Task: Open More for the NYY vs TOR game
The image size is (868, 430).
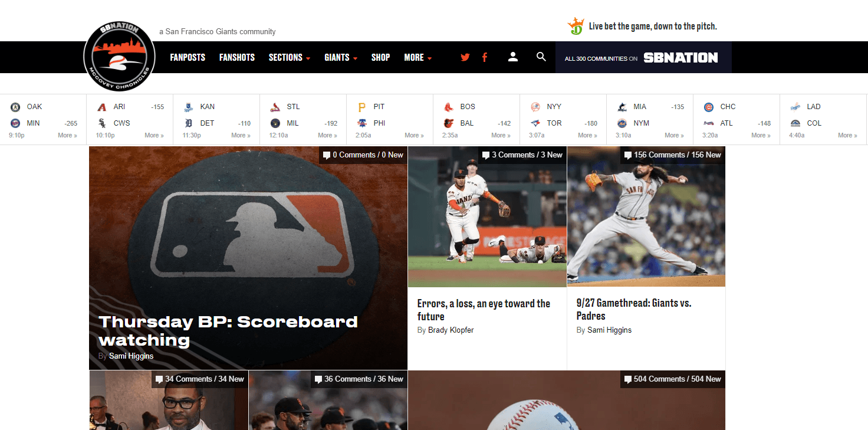Action: [588, 136]
